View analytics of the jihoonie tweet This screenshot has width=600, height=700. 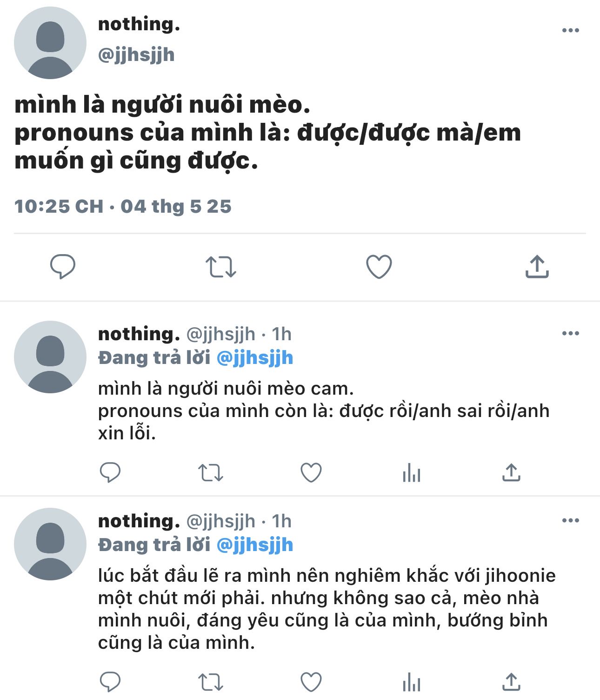412,683
